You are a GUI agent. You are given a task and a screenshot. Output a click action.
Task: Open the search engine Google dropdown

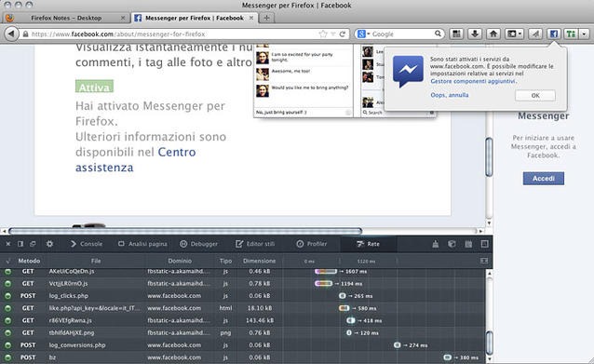pyautogui.click(x=363, y=34)
